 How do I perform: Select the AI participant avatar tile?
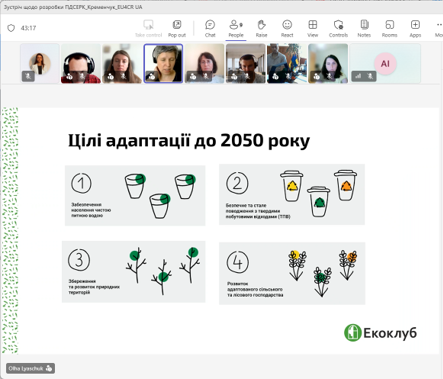tap(385, 63)
